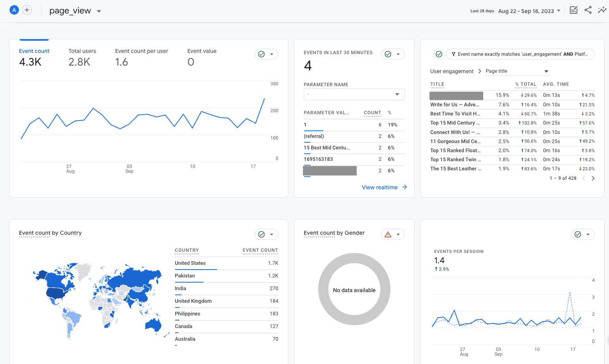609x364 pixels.
Task: Expand the status dropdown arrow on the Event count card
Action: point(272,54)
